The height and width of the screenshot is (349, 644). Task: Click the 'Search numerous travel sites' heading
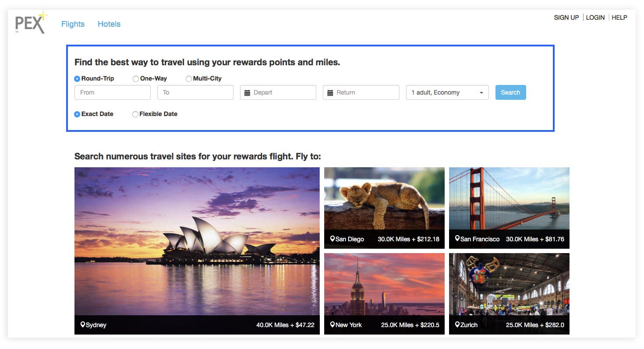[x=198, y=156]
